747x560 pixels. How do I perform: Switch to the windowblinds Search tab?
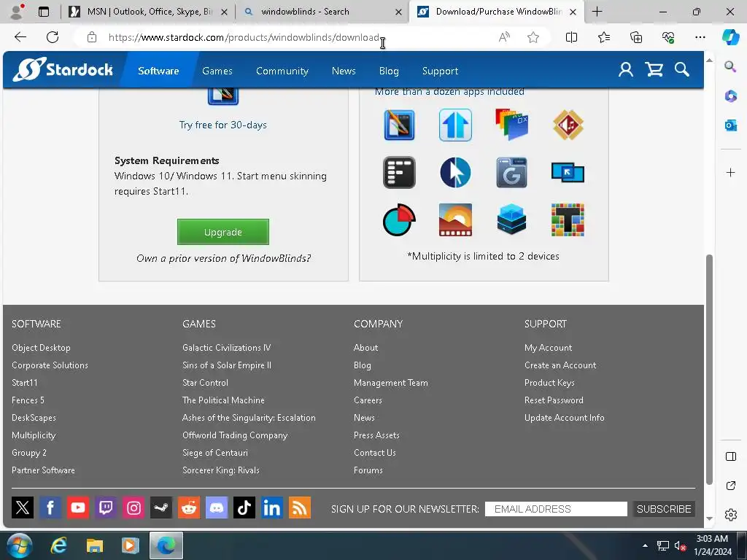pyautogui.click(x=323, y=12)
